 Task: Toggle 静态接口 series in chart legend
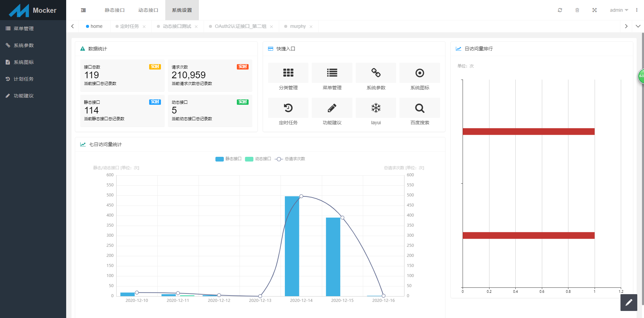tap(228, 159)
